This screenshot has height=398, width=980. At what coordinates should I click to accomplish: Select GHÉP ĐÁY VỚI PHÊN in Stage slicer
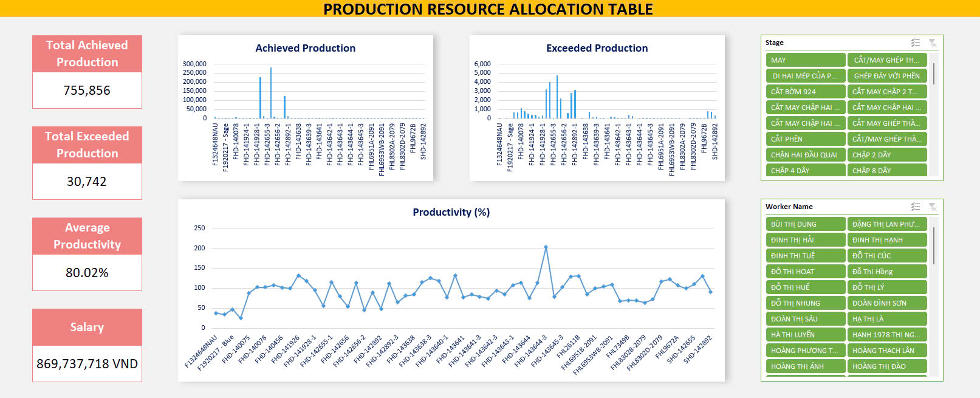pos(886,76)
